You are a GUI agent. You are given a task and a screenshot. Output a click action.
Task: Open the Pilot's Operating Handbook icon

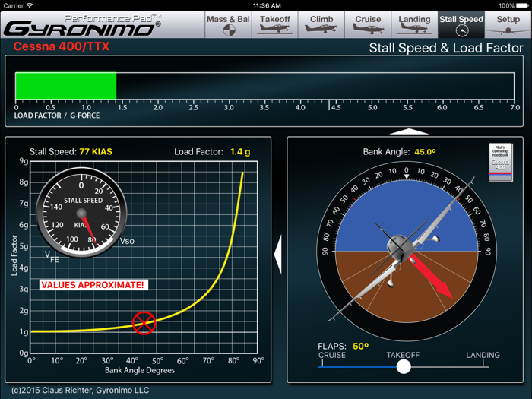point(500,162)
